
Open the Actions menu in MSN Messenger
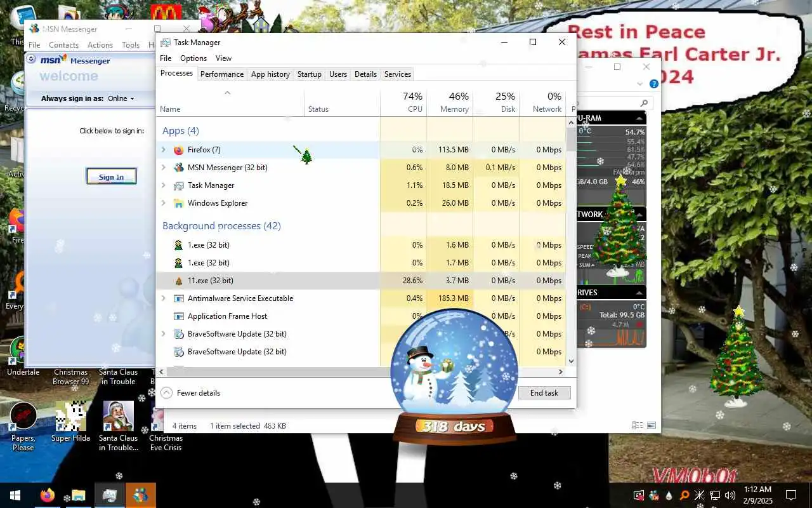[x=100, y=45]
